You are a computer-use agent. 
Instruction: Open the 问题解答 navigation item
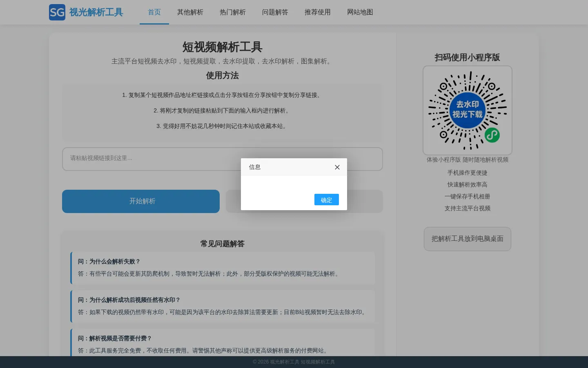point(275,12)
